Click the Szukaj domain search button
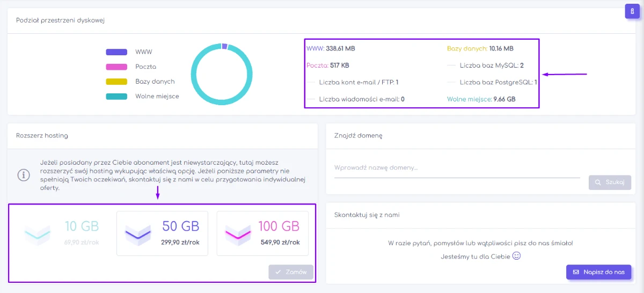The image size is (644, 293). coord(610,182)
